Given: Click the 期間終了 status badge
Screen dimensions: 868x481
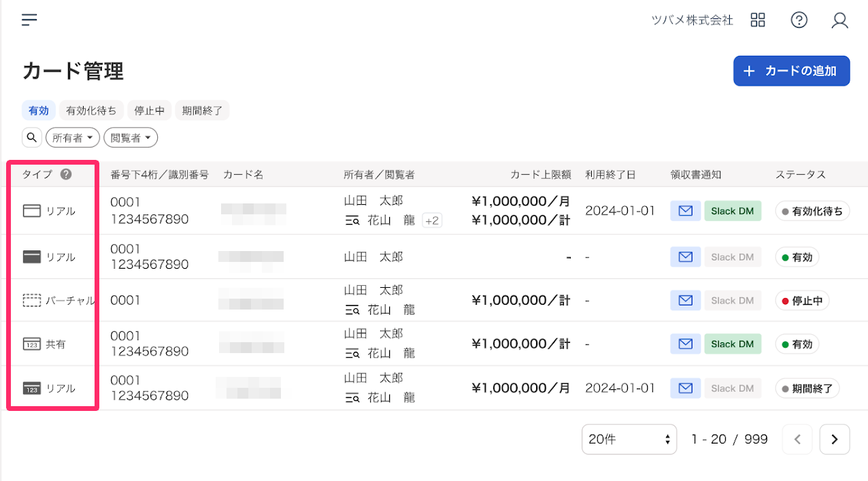Looking at the screenshot, I should [807, 388].
